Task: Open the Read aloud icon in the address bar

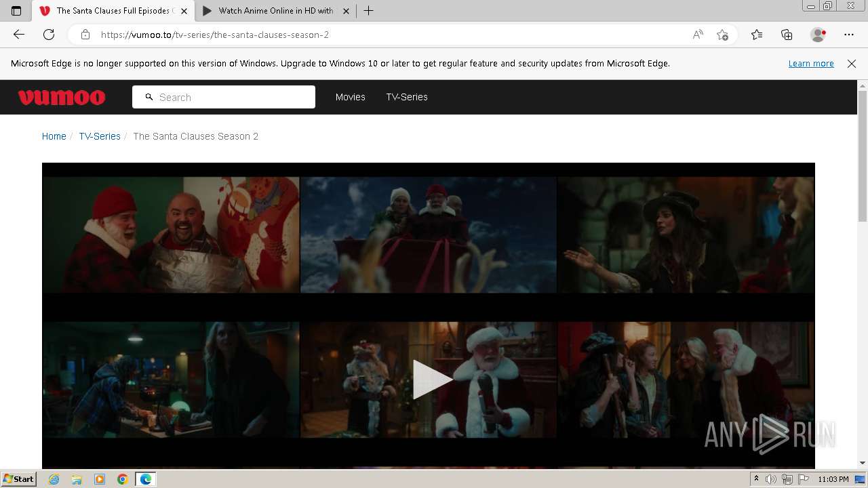Action: 698,35
